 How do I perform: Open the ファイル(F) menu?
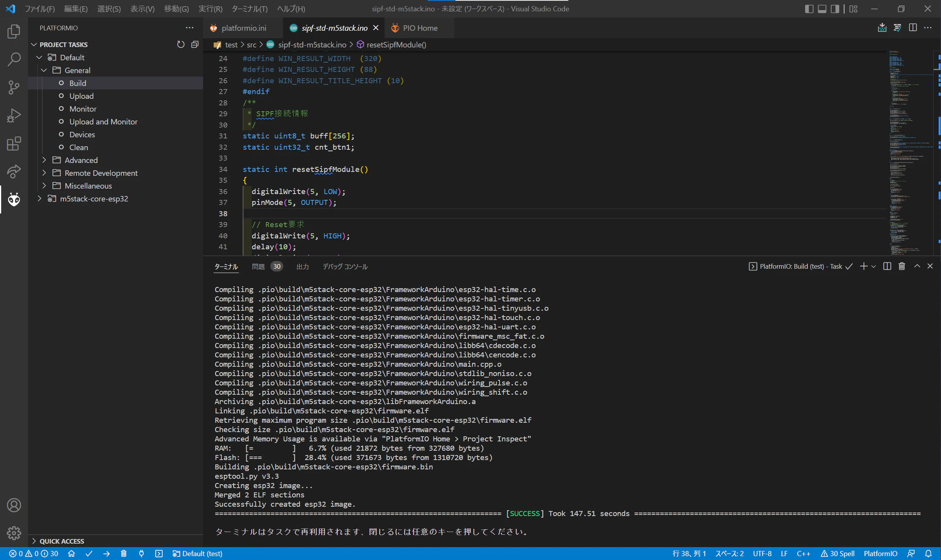[x=40, y=9]
